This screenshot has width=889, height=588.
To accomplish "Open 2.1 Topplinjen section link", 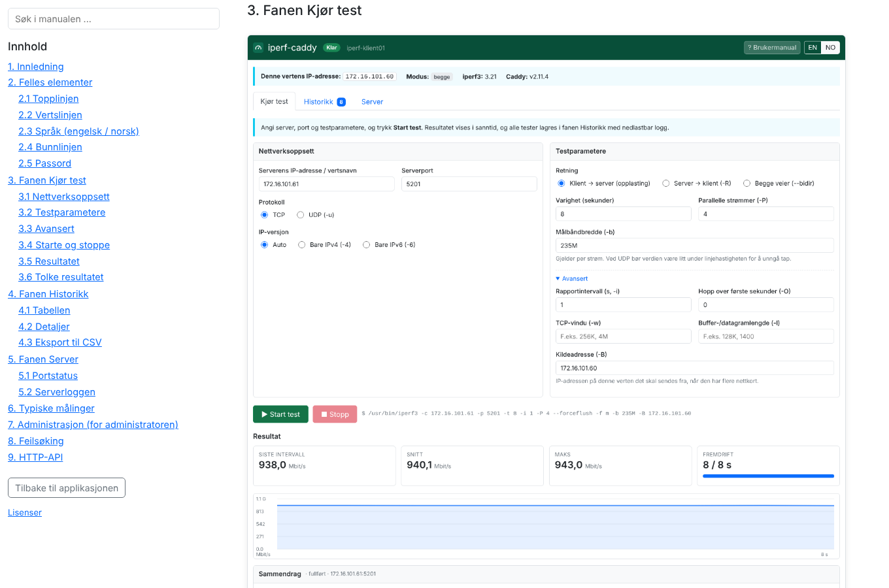I will click(48, 99).
